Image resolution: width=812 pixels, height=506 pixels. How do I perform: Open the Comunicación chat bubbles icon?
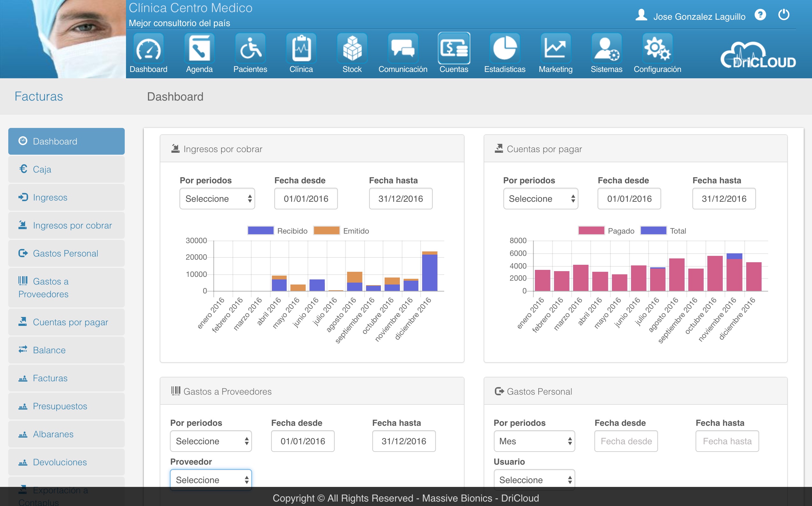click(x=403, y=49)
